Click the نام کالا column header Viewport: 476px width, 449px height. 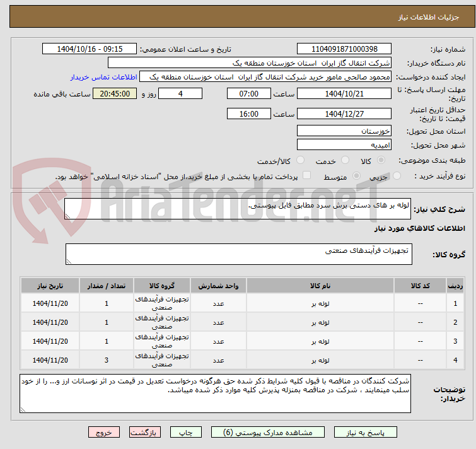320,286
